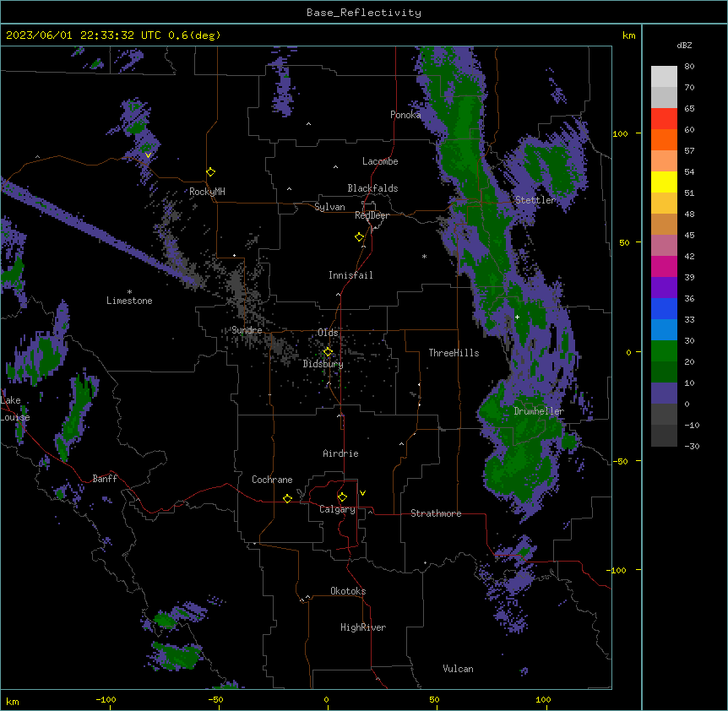Click the Lake Louise label
This screenshot has width=728, height=711.
(x=15, y=409)
